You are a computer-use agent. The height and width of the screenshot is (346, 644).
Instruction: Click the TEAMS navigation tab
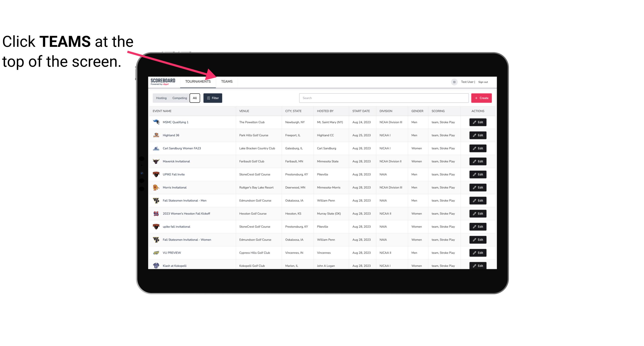226,81
